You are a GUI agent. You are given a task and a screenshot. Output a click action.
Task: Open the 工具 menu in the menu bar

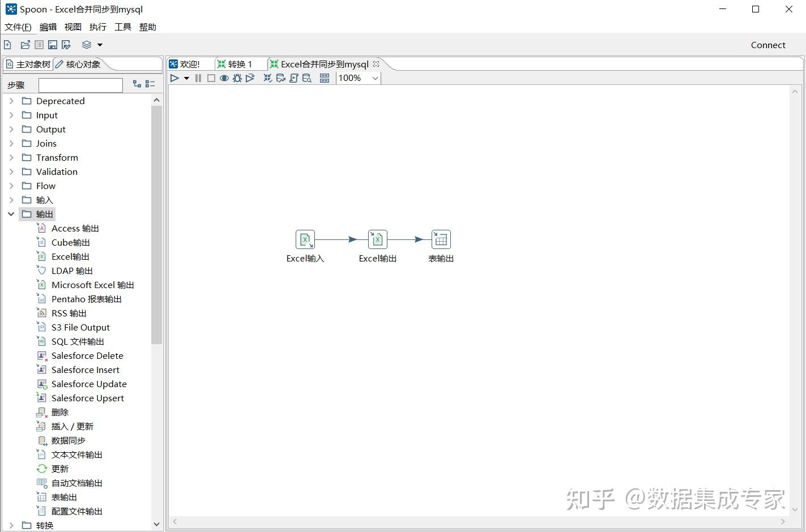click(x=122, y=27)
